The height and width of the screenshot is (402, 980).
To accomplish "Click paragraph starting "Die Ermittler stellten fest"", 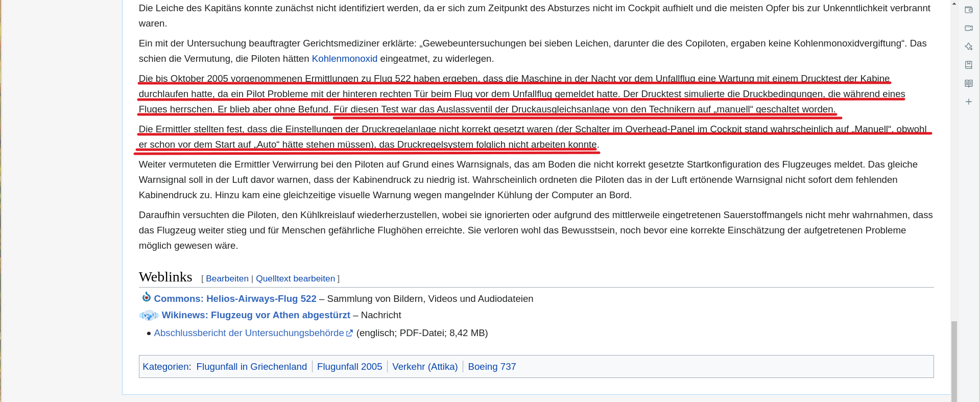I will click(533, 137).
